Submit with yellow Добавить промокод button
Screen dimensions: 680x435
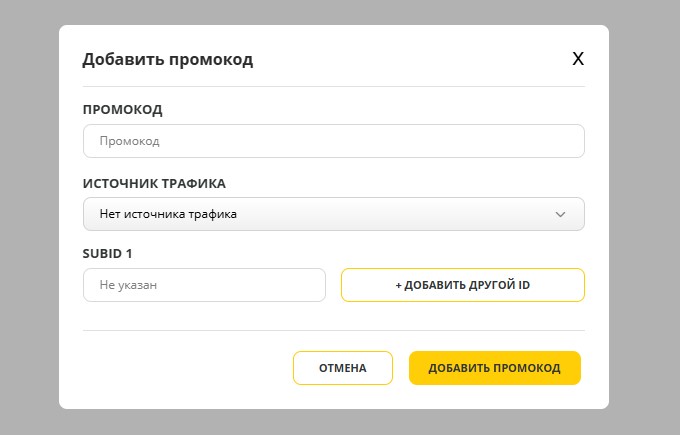(x=494, y=368)
